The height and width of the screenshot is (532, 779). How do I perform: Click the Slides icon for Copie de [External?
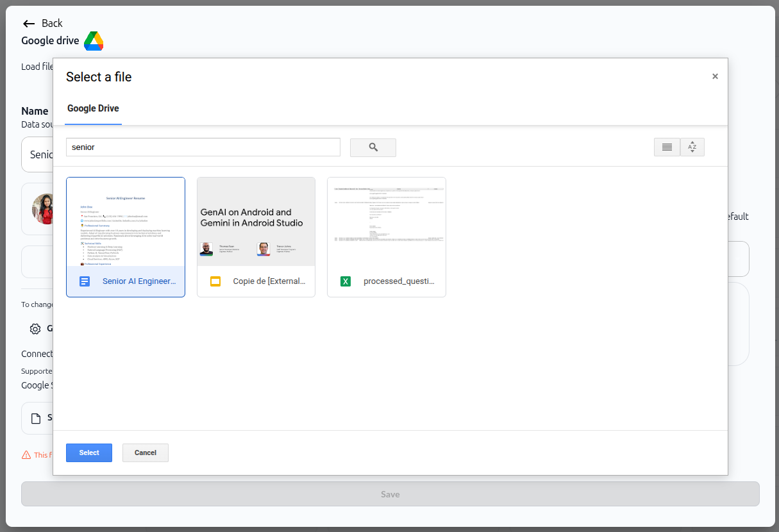point(215,281)
